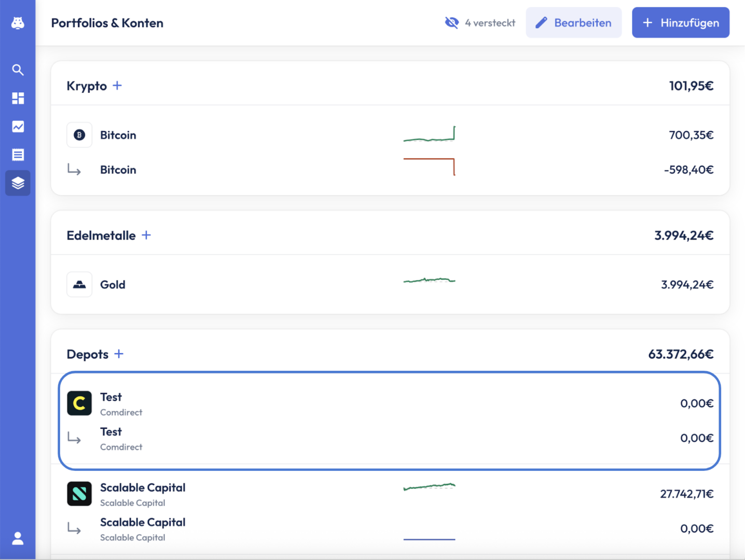The image size is (745, 560).
Task: Toggle the 4 versteckt hidden accounts
Action: (480, 23)
